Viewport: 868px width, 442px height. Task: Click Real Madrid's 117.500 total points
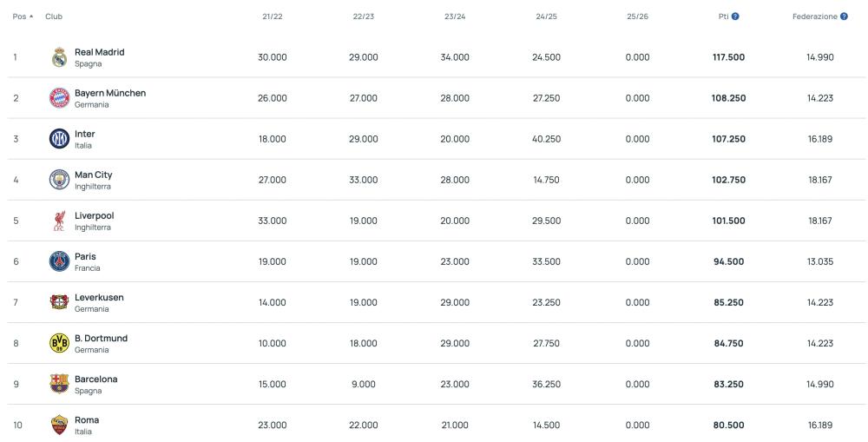click(x=728, y=57)
